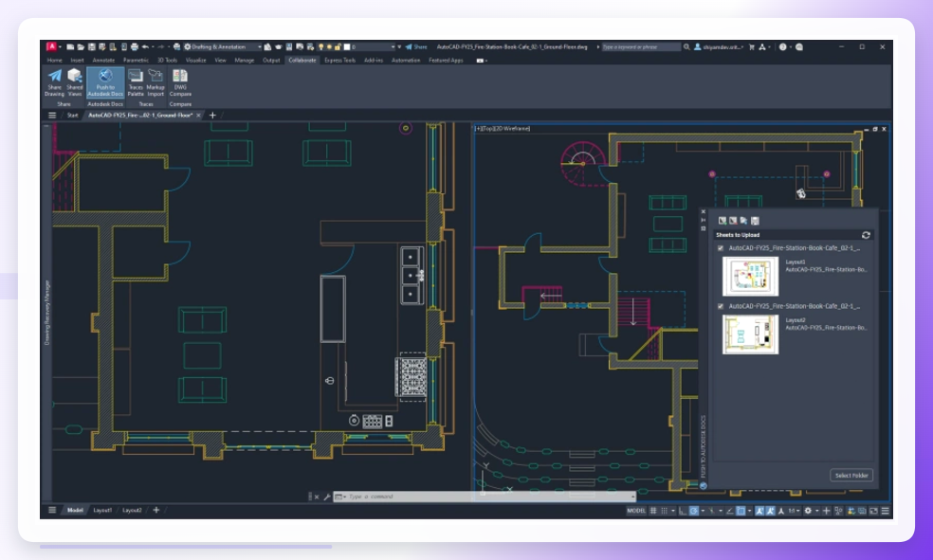Click the Customization hamburger icon in the status bar
The image size is (933, 560).
pos(886,511)
